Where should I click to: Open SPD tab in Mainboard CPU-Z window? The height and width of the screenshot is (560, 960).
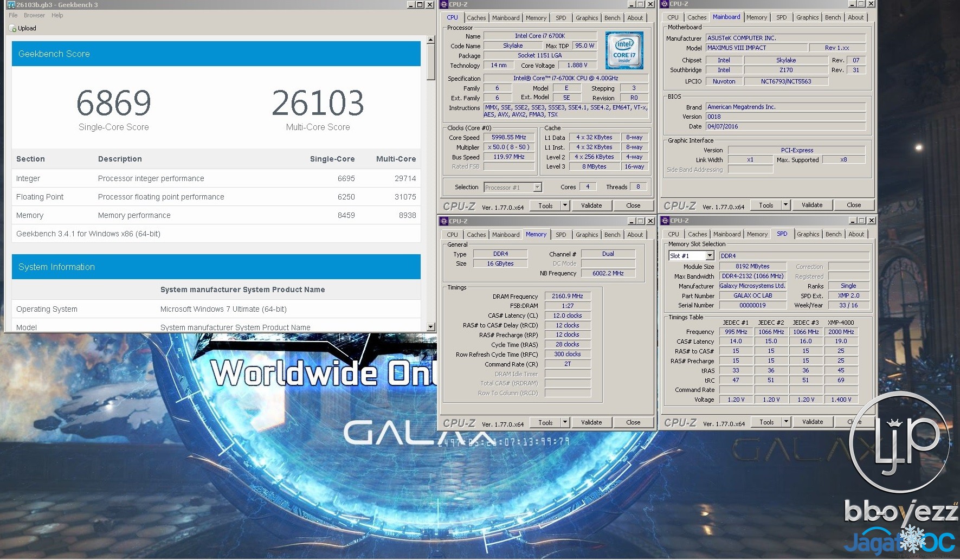coord(781,17)
